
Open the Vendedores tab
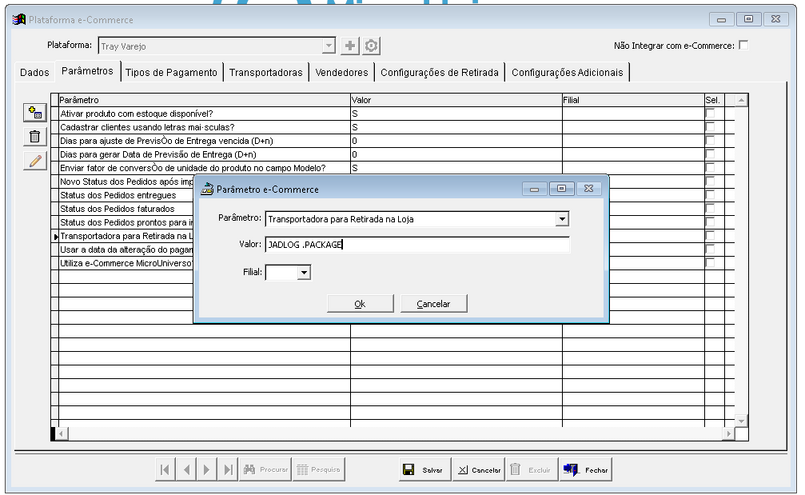pos(341,72)
